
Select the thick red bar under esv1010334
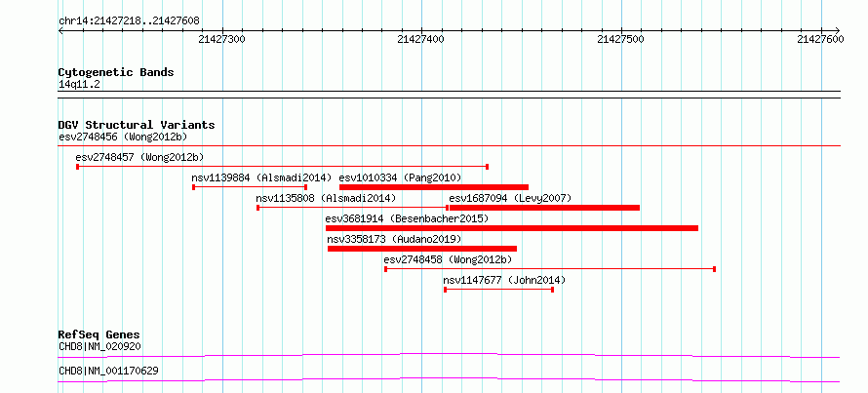point(434,187)
